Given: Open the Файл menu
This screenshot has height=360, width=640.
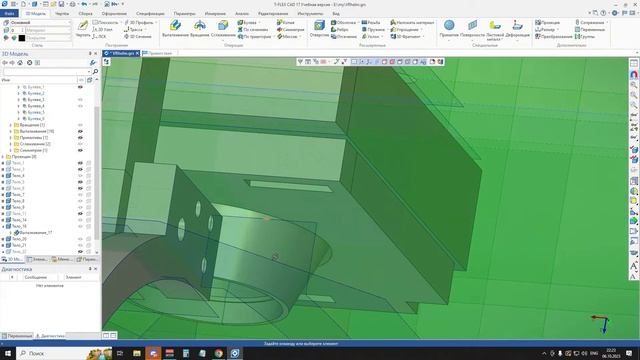Looking at the screenshot, I should coord(9,13).
